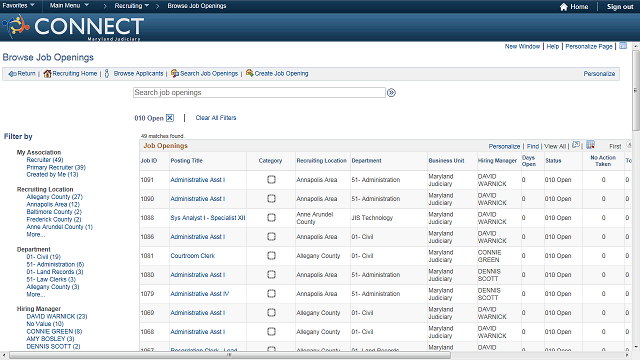Screen dimensions: 640x360
Task: Click the Return arrow icon
Action: pos(12,74)
